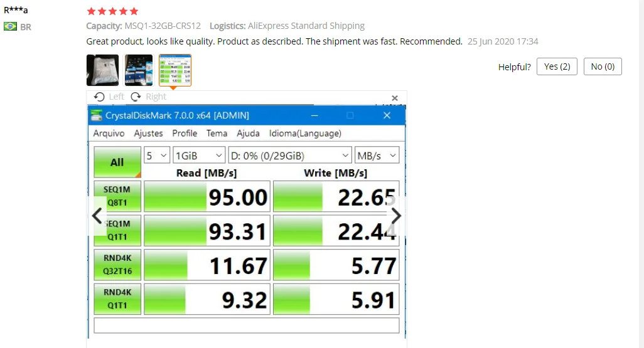Show the next review photo

click(396, 216)
